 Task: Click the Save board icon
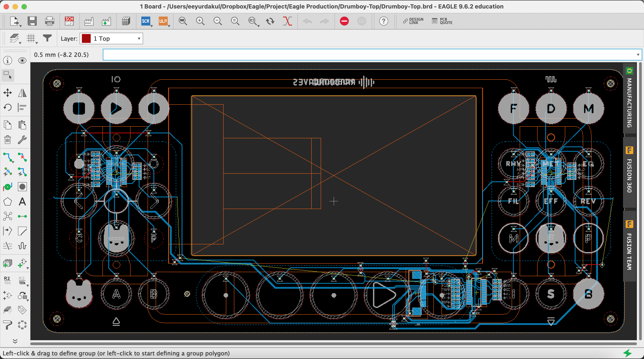point(32,21)
